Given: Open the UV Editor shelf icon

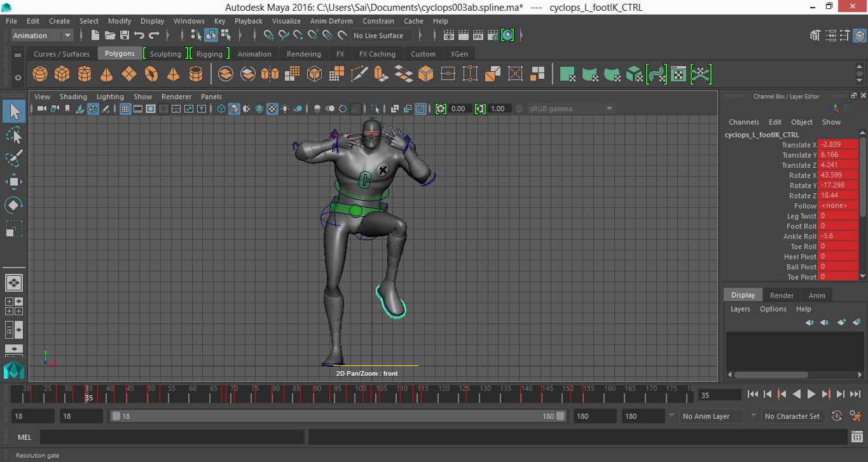Looking at the screenshot, I should tap(679, 74).
